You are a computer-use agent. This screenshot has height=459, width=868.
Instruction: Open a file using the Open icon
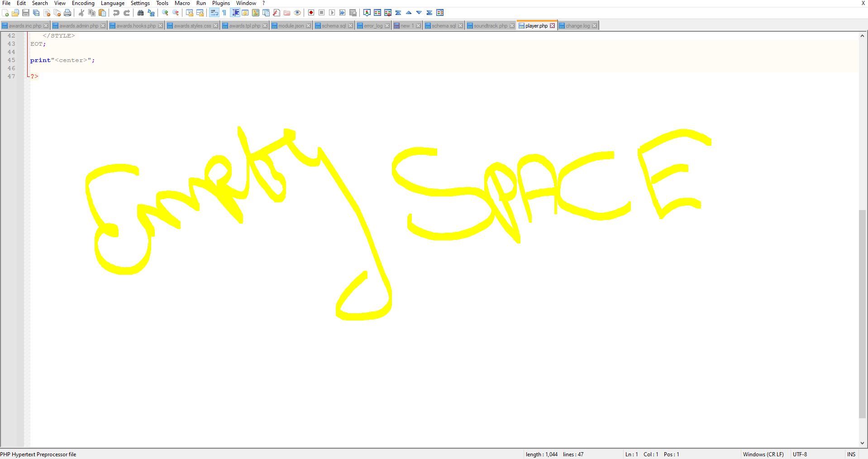(x=15, y=13)
